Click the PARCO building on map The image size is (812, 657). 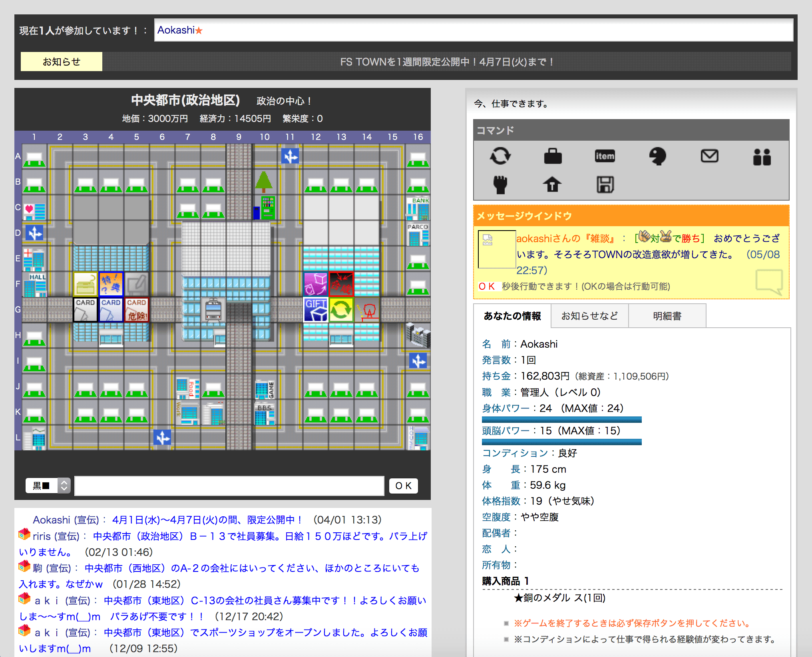(418, 234)
